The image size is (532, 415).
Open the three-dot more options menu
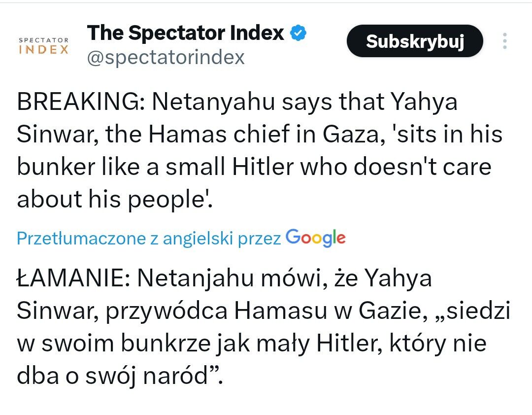pyautogui.click(x=504, y=41)
